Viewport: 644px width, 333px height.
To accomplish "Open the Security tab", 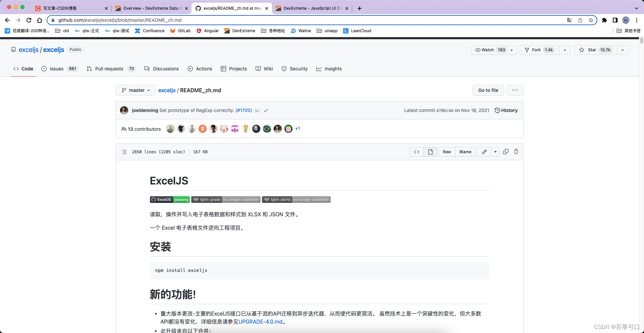I will pos(294,69).
